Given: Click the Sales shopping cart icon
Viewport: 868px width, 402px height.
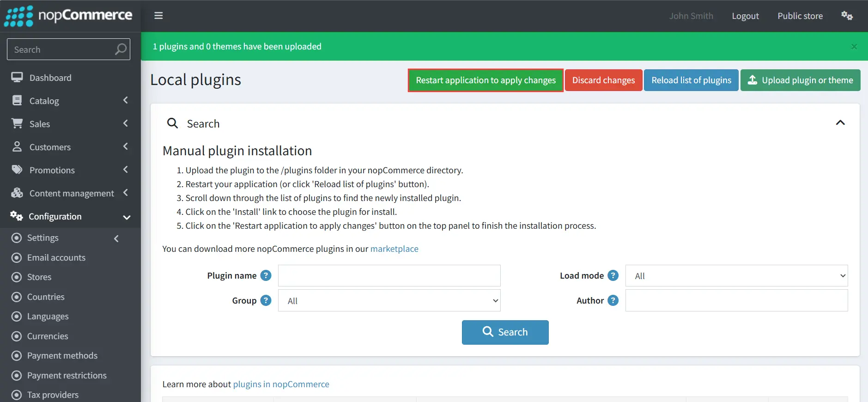Looking at the screenshot, I should tap(17, 123).
